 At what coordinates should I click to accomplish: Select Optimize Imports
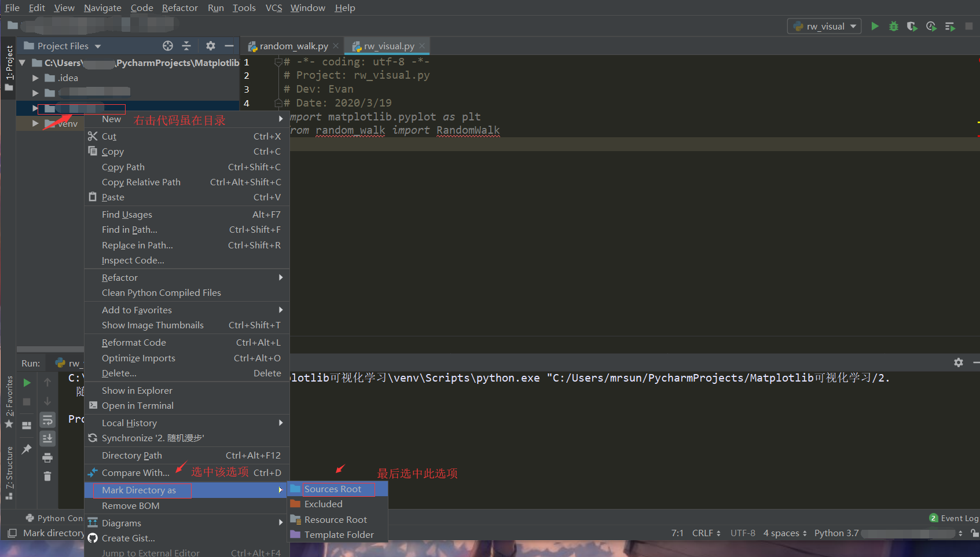click(x=187, y=358)
